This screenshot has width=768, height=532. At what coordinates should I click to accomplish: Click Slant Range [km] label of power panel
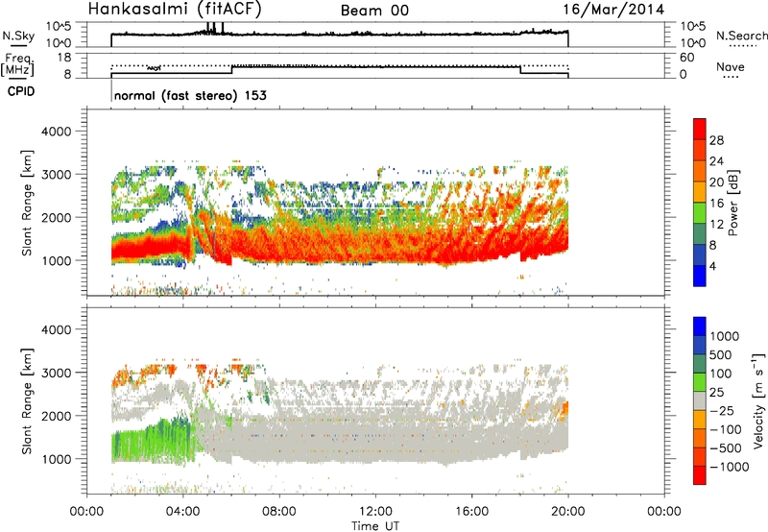click(x=28, y=203)
